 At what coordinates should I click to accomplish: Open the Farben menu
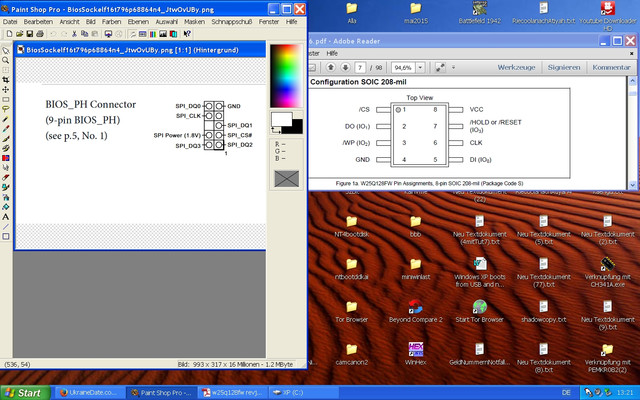(111, 22)
